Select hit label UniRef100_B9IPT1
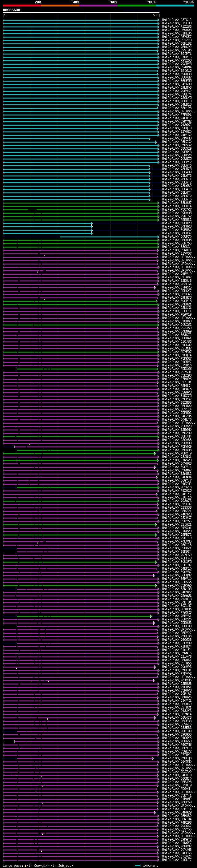 [177, 54]
